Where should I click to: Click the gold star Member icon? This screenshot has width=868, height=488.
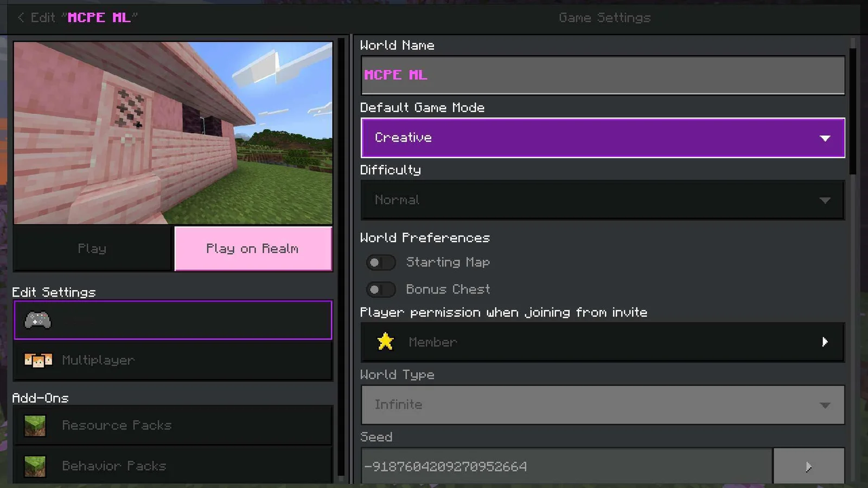[385, 342]
